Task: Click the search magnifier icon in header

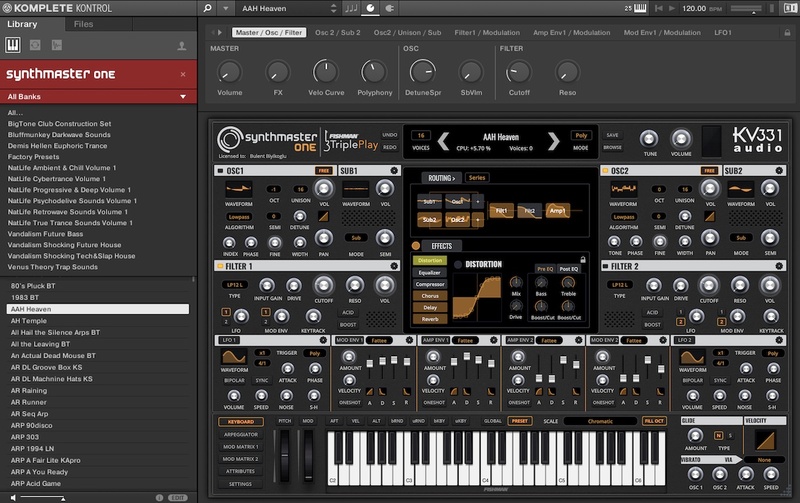Action: coord(207,8)
